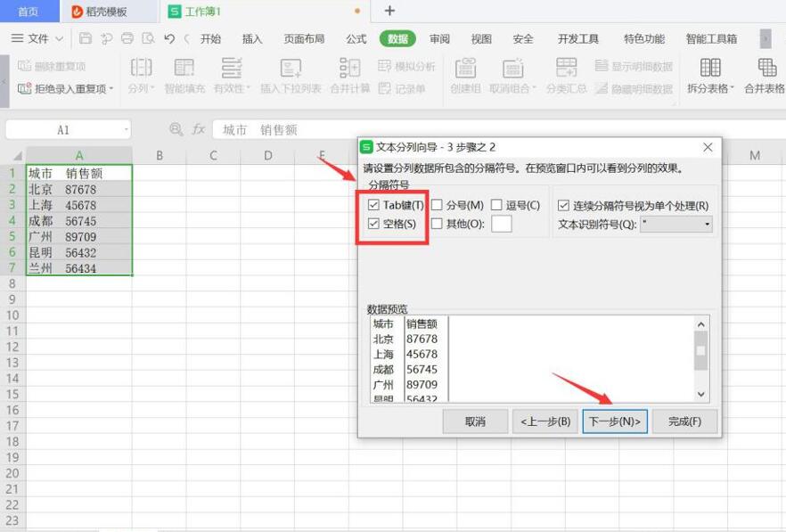This screenshot has height=532, width=786.
Task: Select column B header
Action: 160,155
